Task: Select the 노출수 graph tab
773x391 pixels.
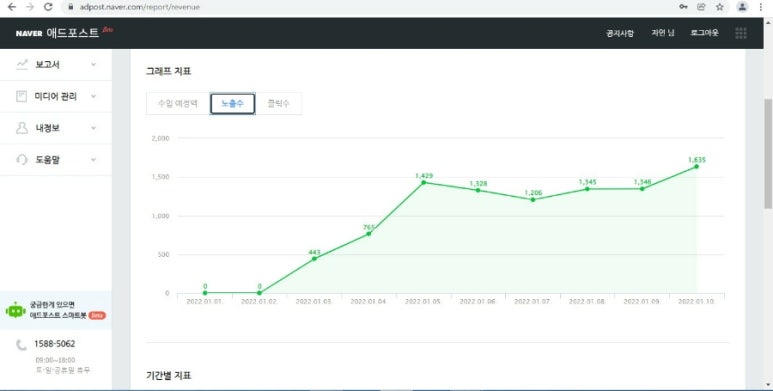Action: [232, 104]
